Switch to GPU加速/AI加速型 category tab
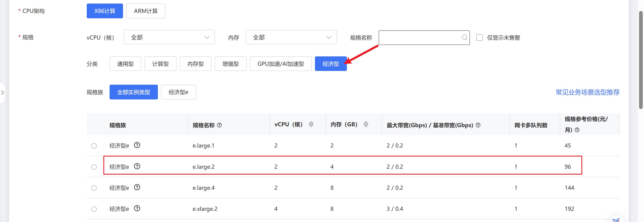644x222 pixels. point(281,64)
